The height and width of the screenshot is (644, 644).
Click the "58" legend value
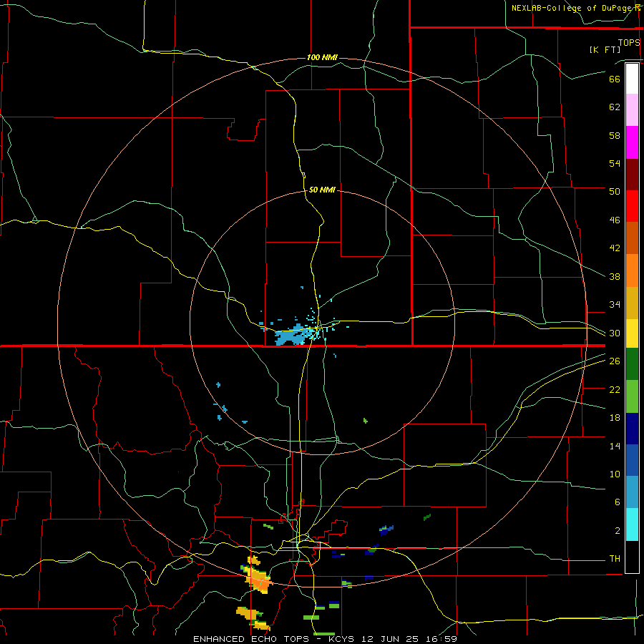tap(615, 135)
